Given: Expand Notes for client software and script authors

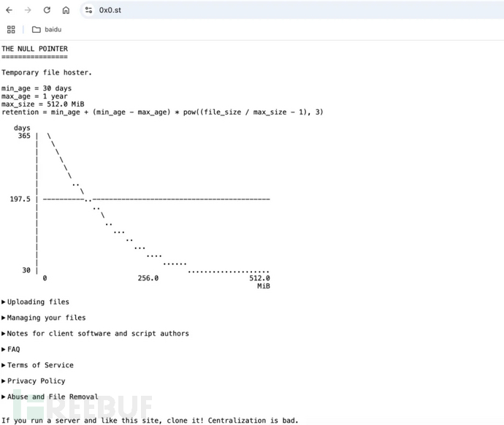Looking at the screenshot, I should pyautogui.click(x=95, y=334).
